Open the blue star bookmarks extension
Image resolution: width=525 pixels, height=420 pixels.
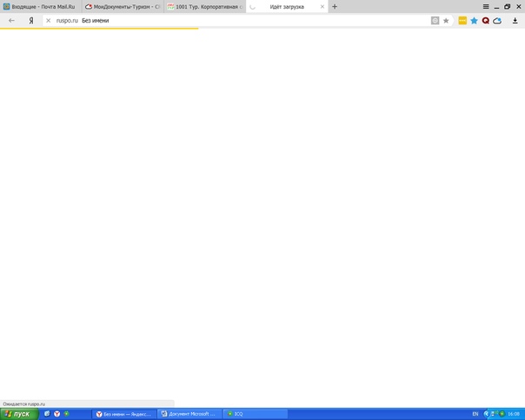coord(474,20)
